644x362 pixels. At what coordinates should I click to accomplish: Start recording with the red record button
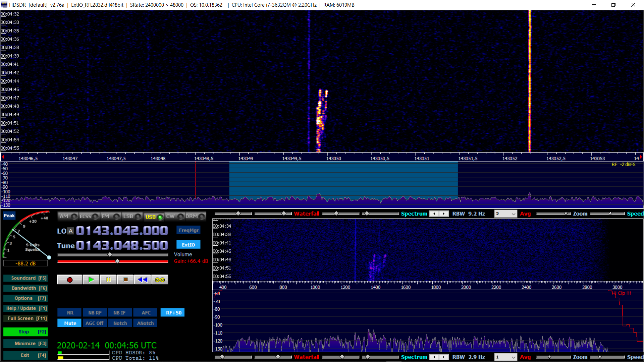point(69,280)
